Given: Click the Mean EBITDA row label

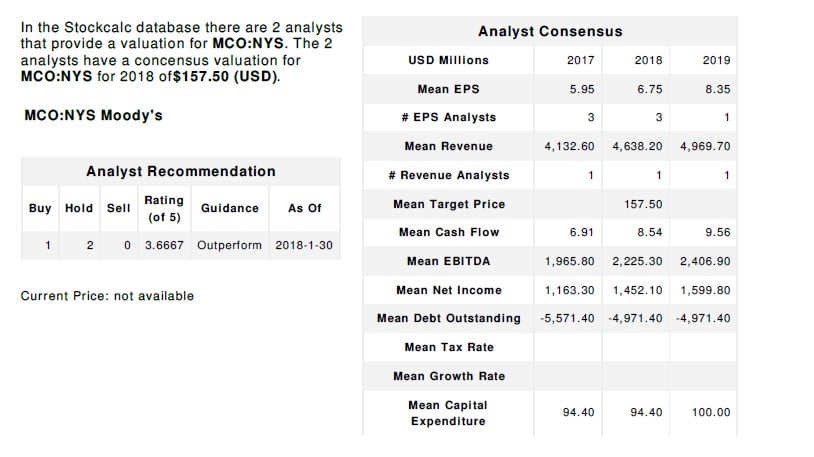Looking at the screenshot, I should click(x=448, y=261).
